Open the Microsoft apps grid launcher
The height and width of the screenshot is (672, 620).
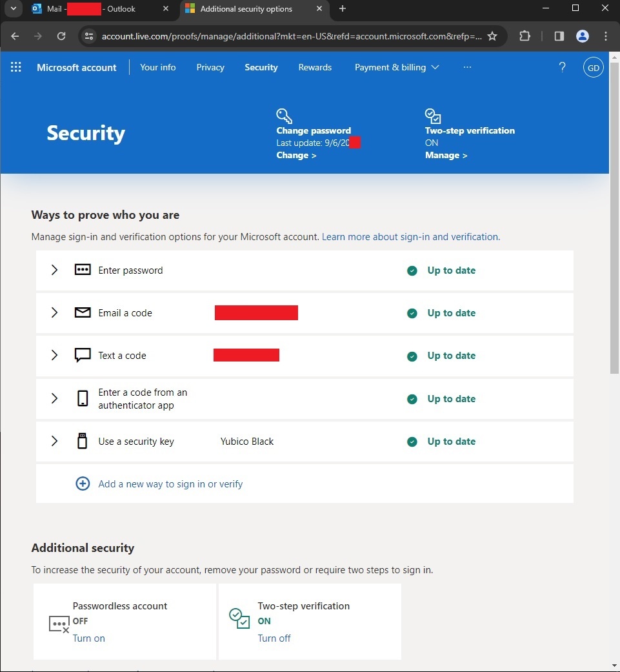(16, 67)
